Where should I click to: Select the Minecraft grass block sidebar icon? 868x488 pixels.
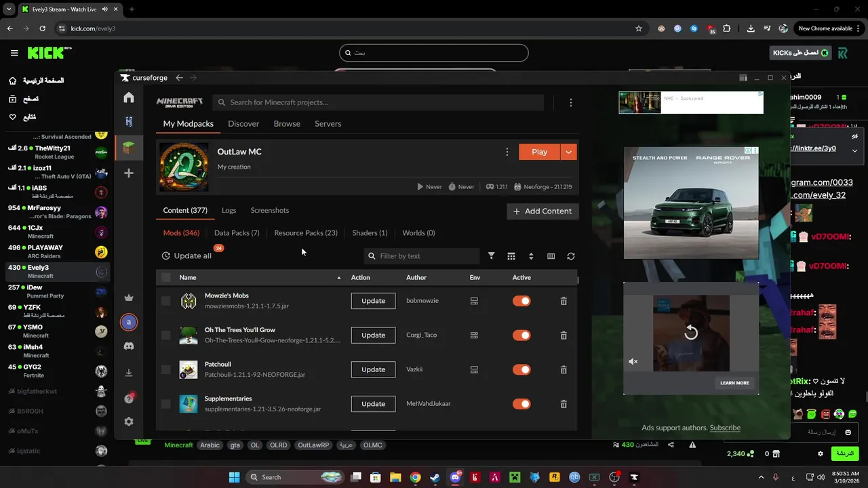coord(128,147)
